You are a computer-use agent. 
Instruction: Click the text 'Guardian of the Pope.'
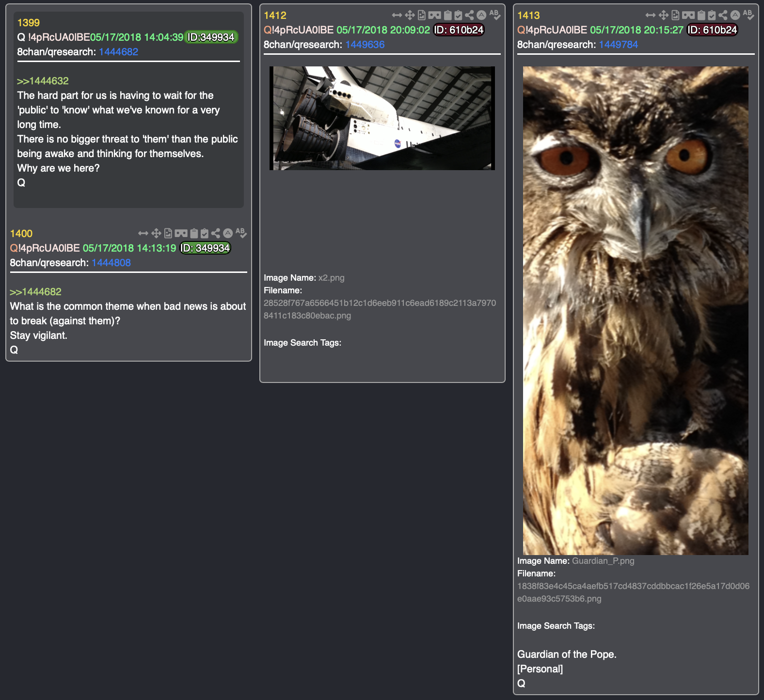pos(567,654)
